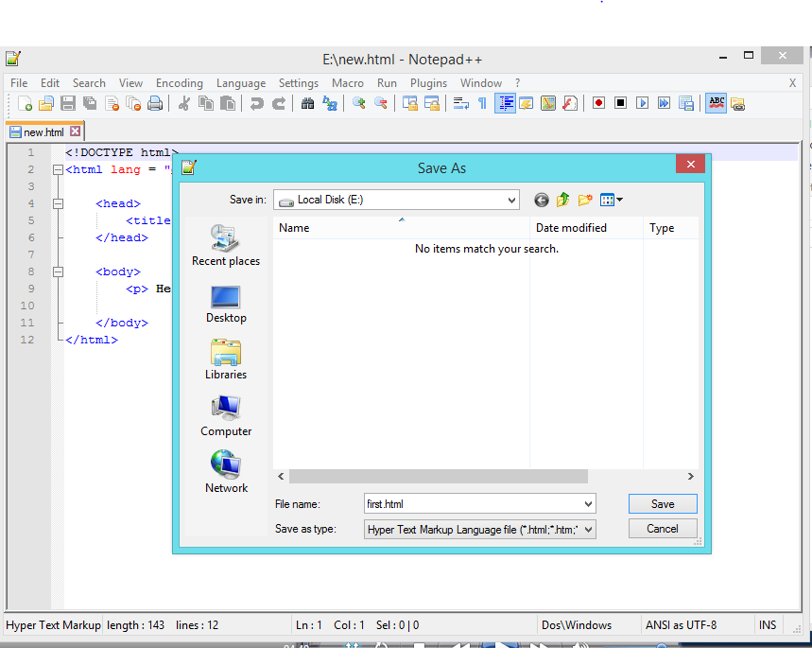Click the Copy toolbar icon
This screenshot has height=648, width=812.
click(205, 104)
